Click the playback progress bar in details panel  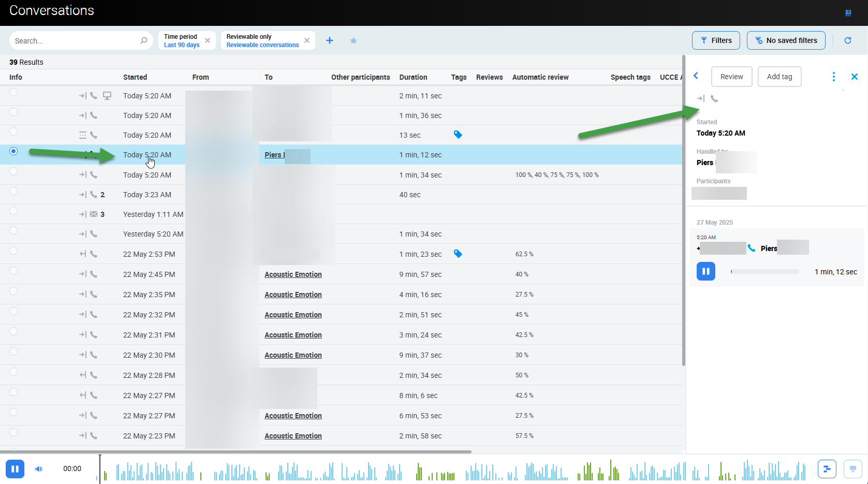(764, 271)
